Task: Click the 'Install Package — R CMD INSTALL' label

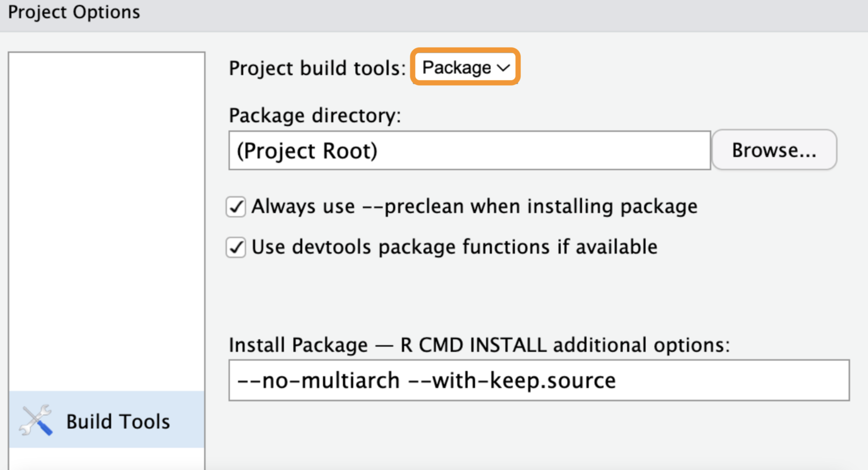Action: click(x=479, y=345)
